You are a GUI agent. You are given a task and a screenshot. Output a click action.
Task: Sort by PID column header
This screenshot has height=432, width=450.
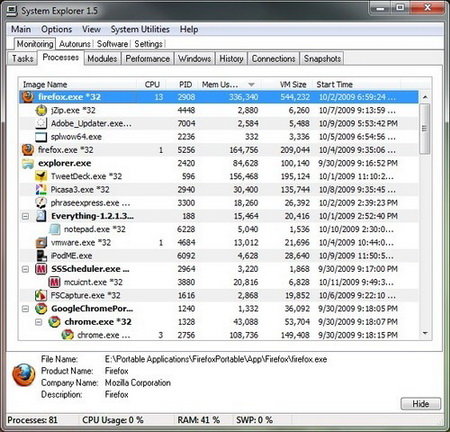(x=183, y=84)
